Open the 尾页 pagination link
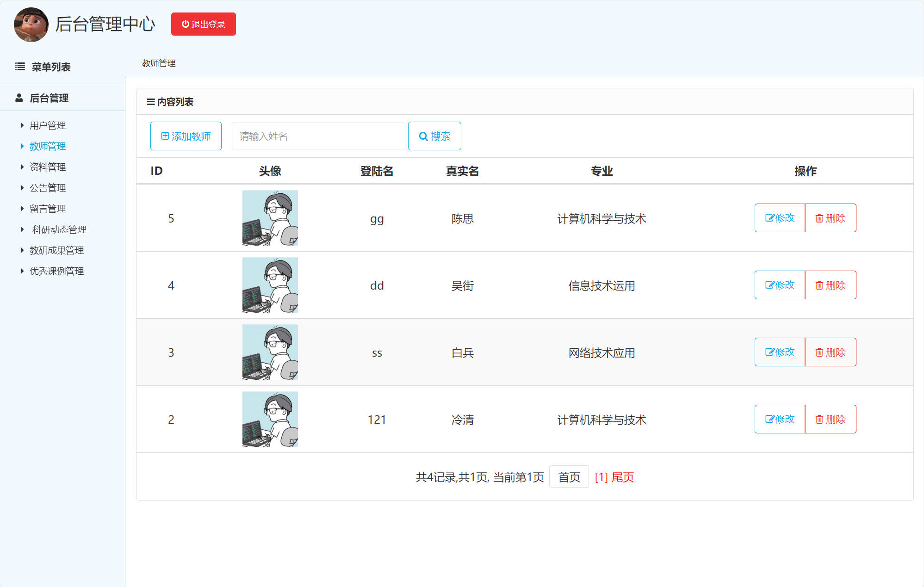 pos(622,477)
